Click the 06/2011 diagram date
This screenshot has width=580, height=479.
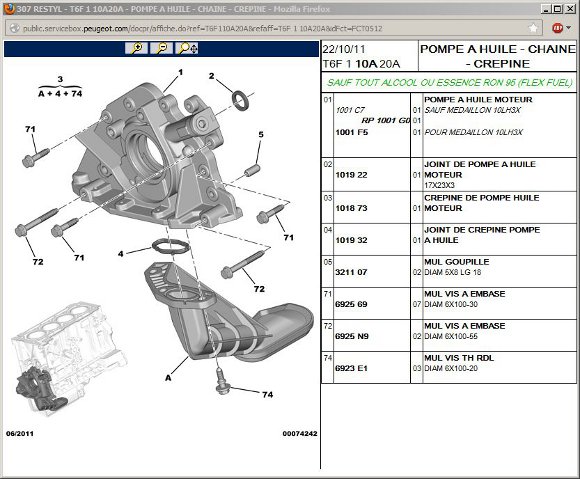[20, 434]
